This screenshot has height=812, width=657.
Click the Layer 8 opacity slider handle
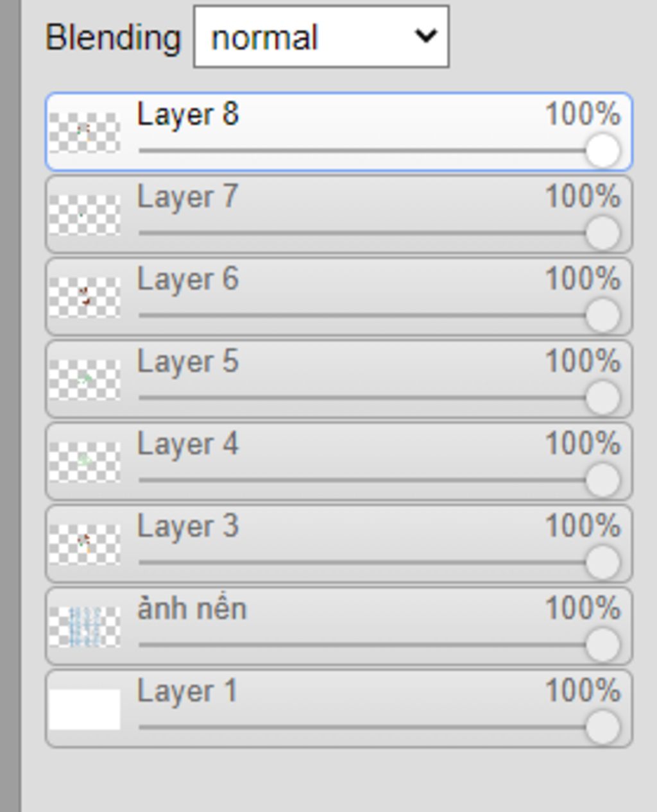[602, 151]
